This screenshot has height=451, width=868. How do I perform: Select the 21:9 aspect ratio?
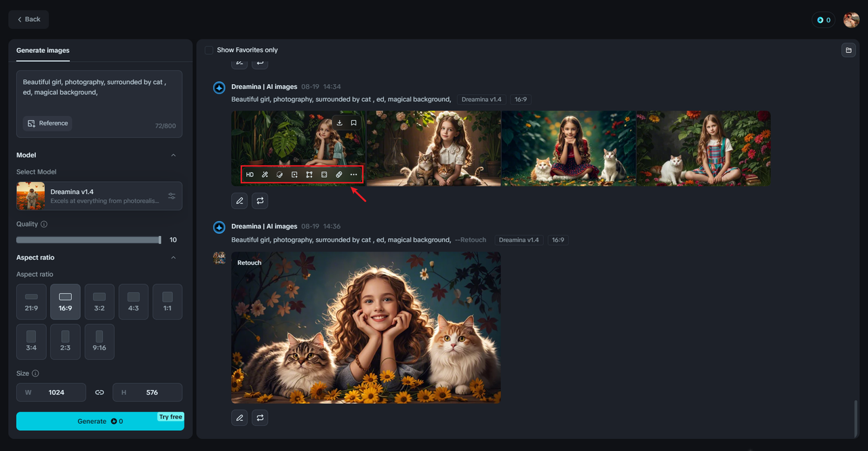point(31,302)
